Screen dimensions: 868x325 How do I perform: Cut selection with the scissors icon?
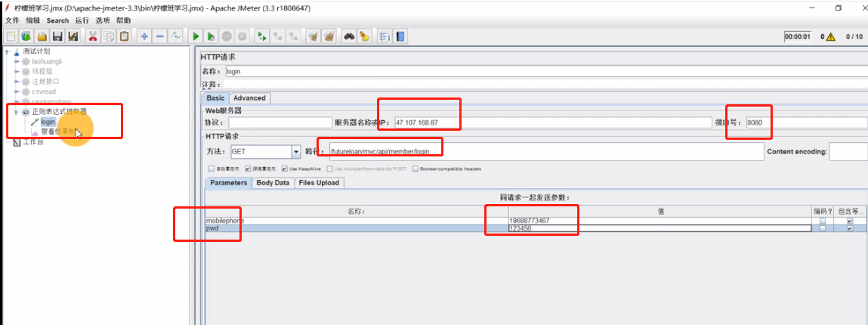[x=93, y=36]
